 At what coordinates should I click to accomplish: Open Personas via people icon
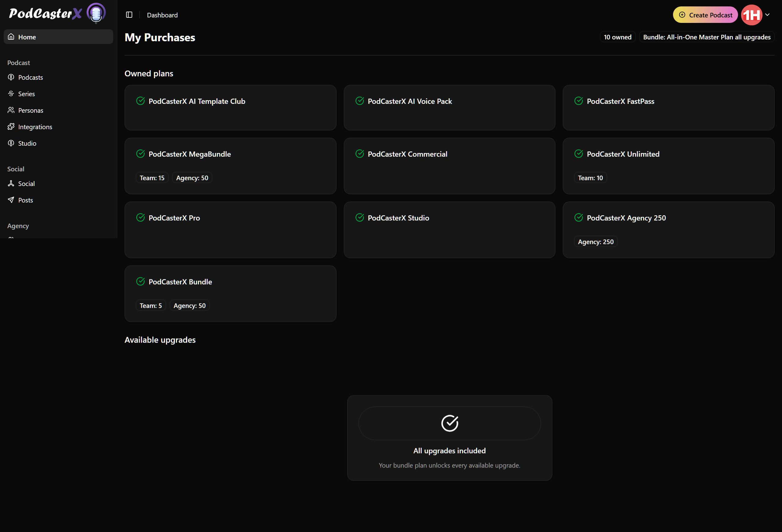click(11, 110)
